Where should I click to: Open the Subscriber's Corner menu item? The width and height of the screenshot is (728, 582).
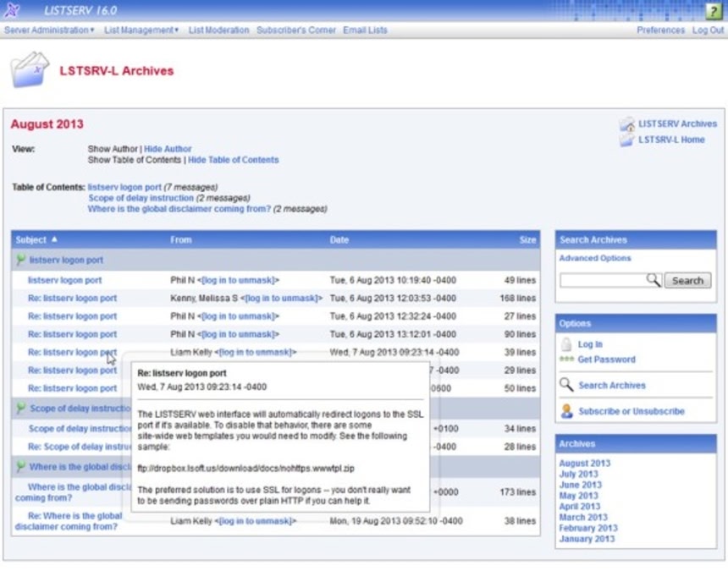[296, 30]
